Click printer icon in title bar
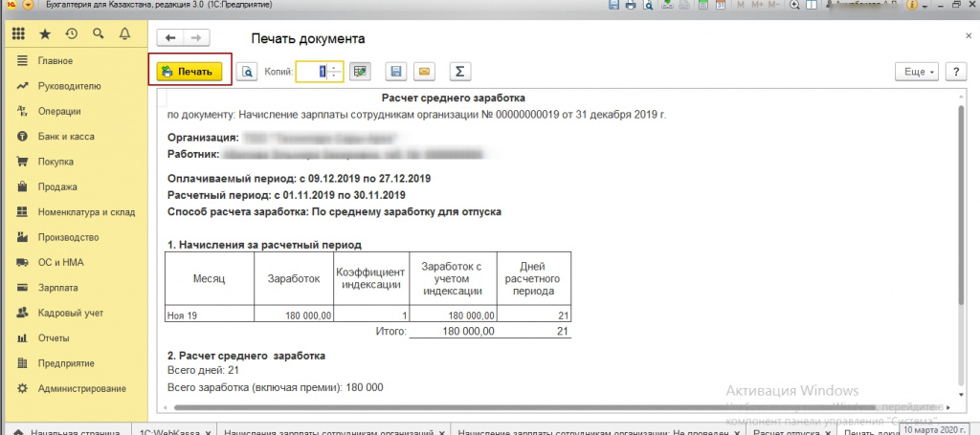980x435 pixels. point(632,5)
